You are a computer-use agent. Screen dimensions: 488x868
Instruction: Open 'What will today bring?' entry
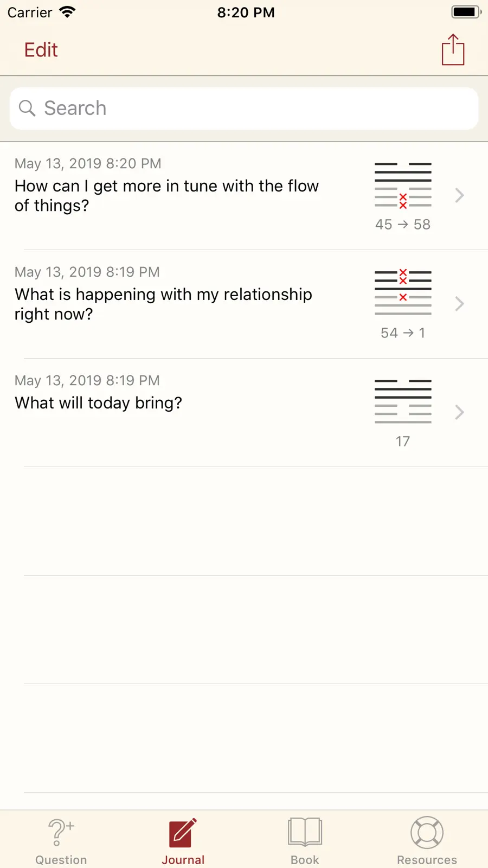[244, 413]
